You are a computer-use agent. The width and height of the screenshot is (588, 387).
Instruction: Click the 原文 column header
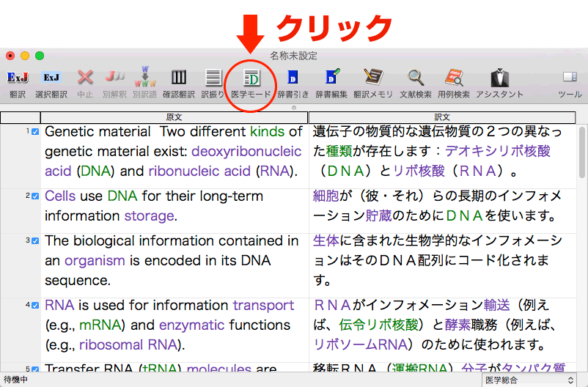(x=174, y=117)
